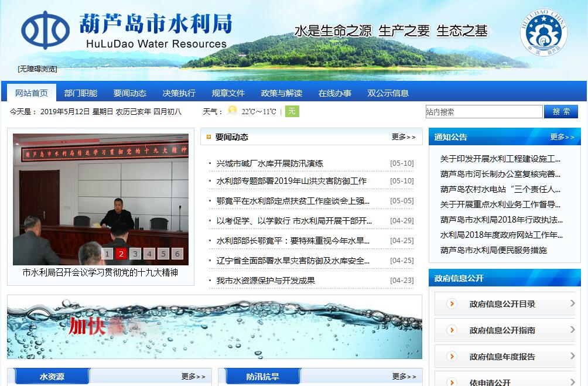The image size is (588, 386).
Task: Switch slideshow to slide 6
Action: pyautogui.click(x=177, y=254)
